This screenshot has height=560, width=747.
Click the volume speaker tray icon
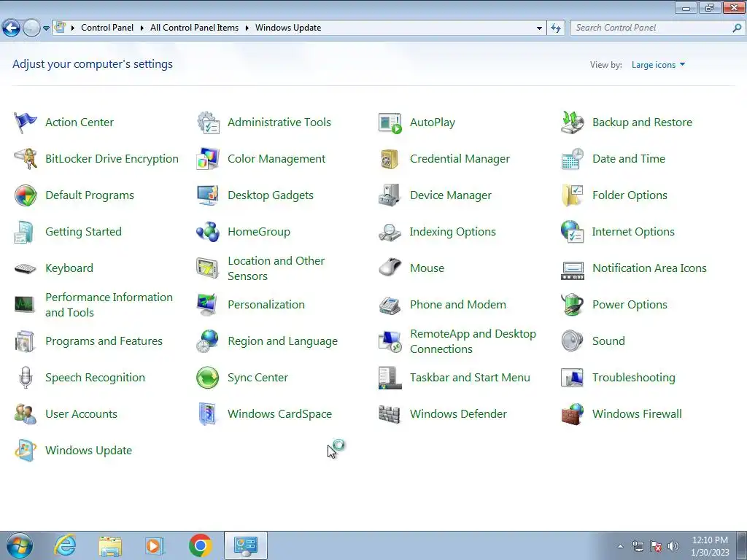(673, 546)
